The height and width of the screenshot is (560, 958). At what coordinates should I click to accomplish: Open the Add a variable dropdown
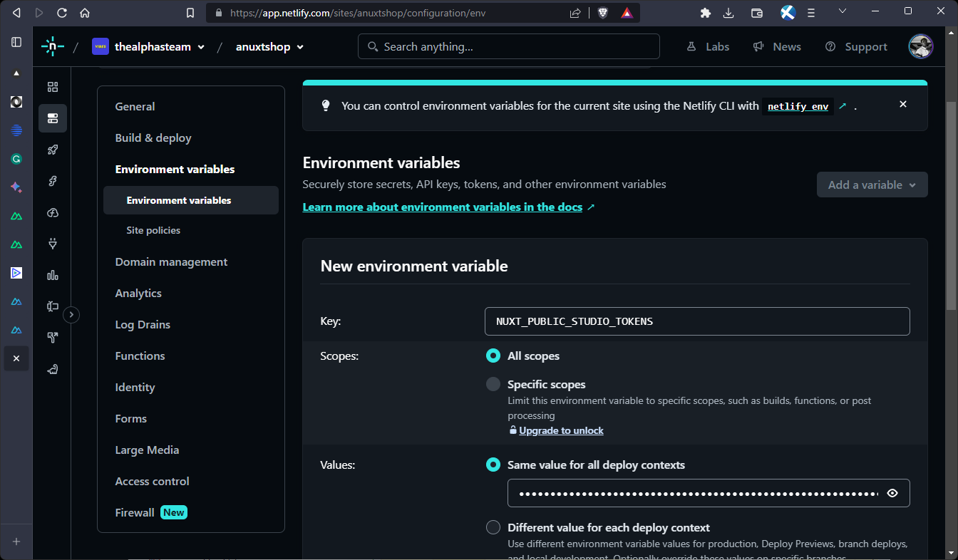click(872, 185)
